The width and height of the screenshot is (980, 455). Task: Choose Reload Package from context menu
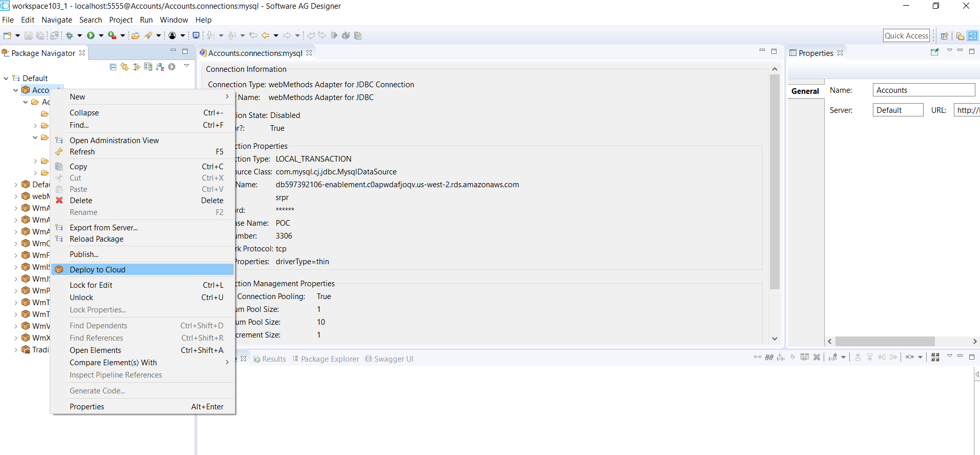click(143, 239)
